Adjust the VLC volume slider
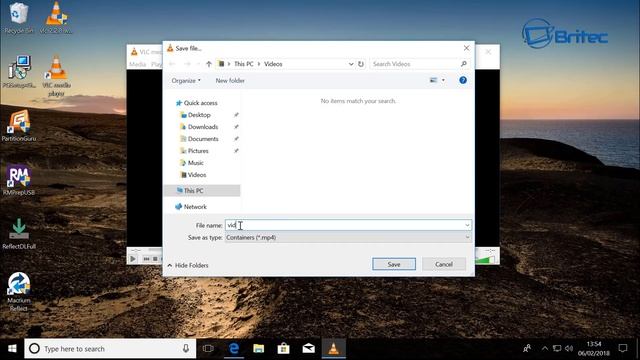This screenshot has width=640, height=360. point(485,260)
